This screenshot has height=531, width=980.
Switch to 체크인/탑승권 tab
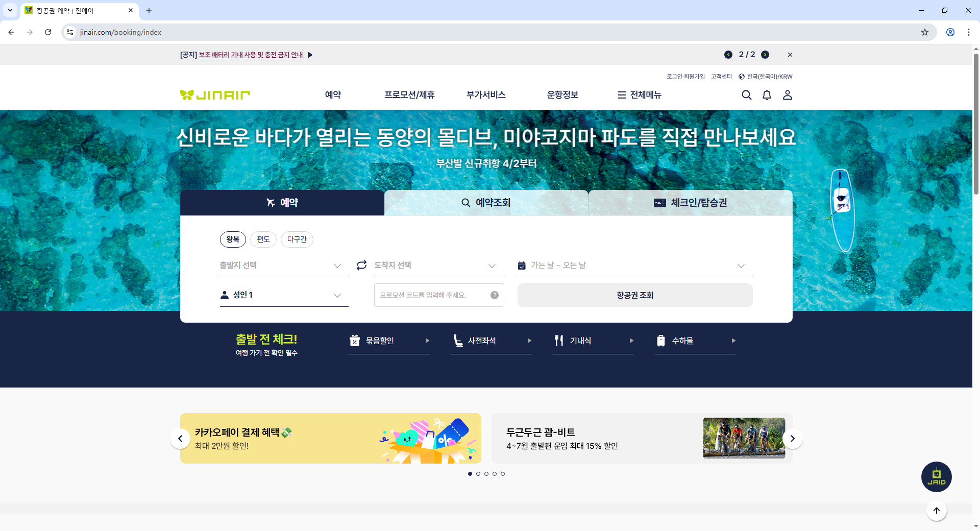tap(691, 203)
